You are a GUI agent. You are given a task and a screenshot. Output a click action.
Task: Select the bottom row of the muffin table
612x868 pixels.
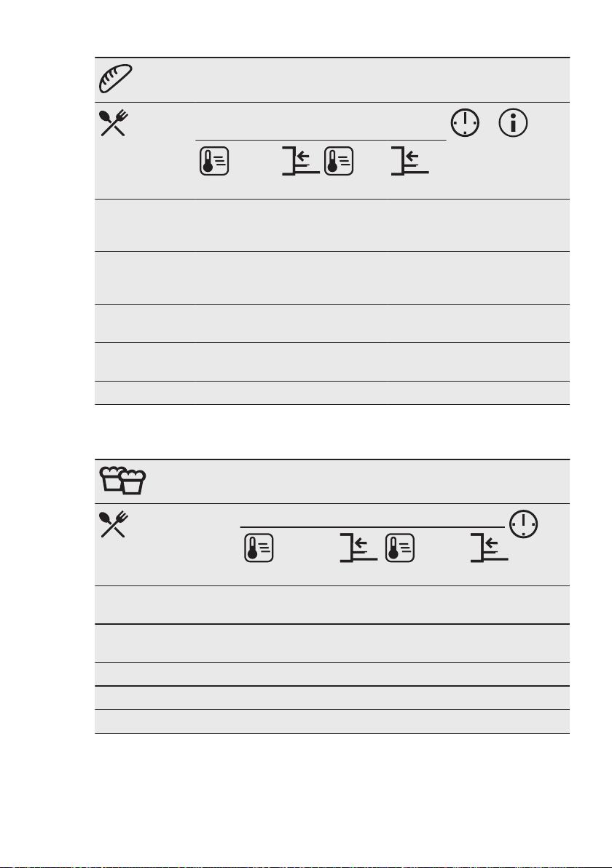click(331, 722)
